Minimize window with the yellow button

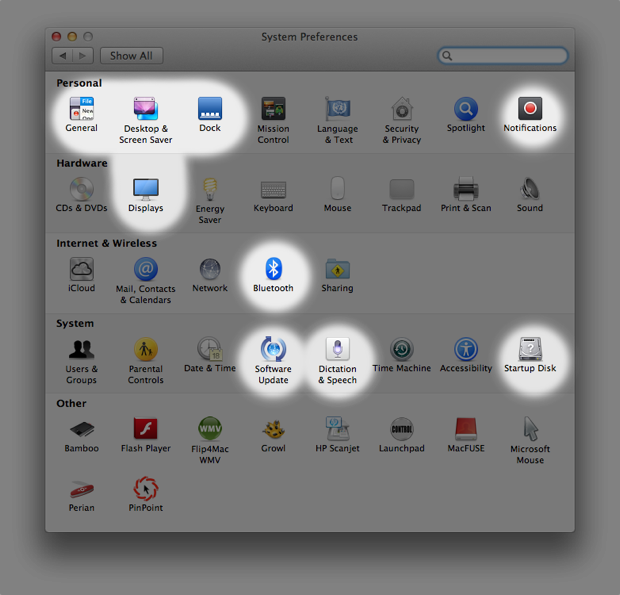click(x=72, y=37)
